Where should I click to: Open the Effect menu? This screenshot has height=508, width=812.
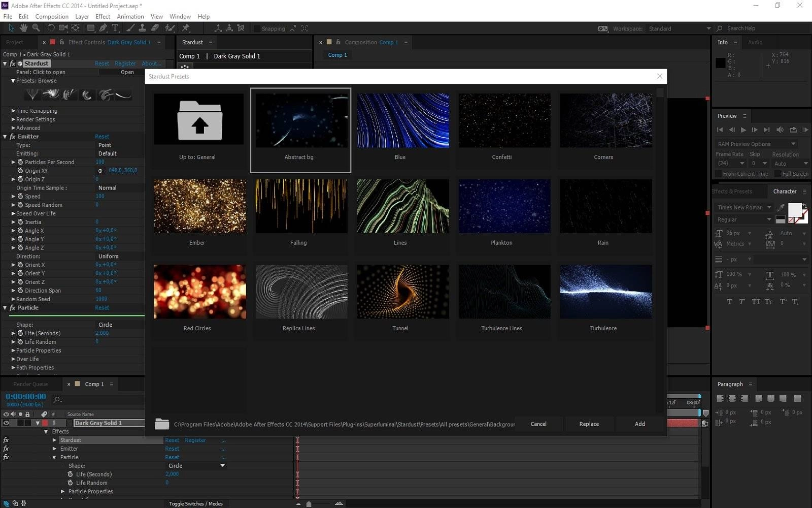[103, 16]
